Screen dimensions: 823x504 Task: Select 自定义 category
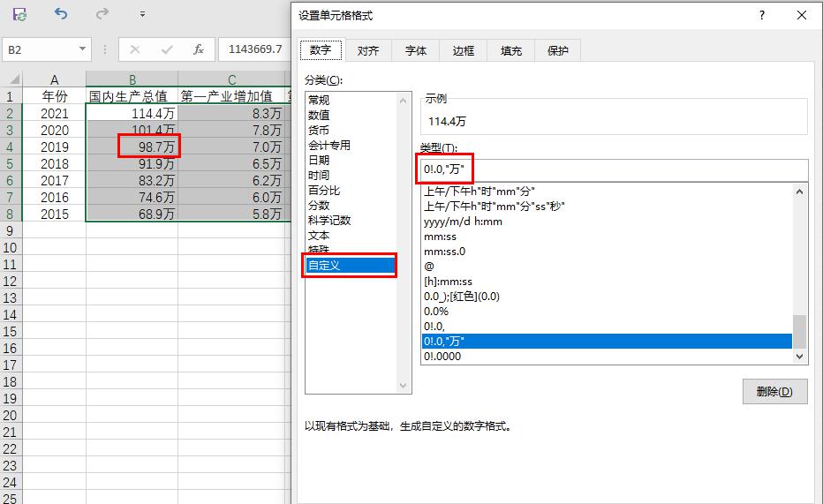click(x=351, y=266)
